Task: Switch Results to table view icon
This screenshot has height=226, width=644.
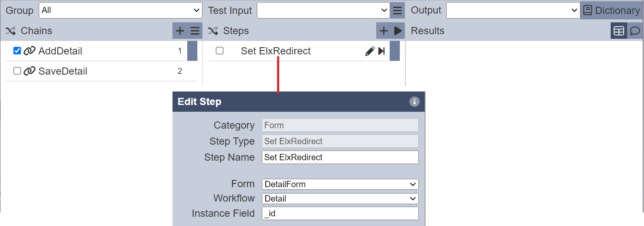Action: tap(619, 31)
